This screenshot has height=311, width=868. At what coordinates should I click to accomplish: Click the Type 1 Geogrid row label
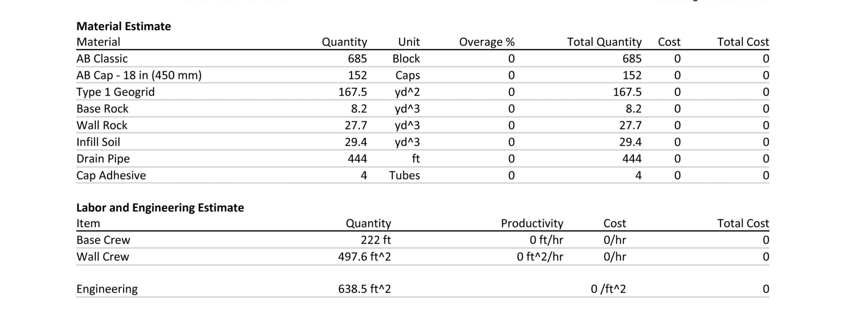[115, 92]
